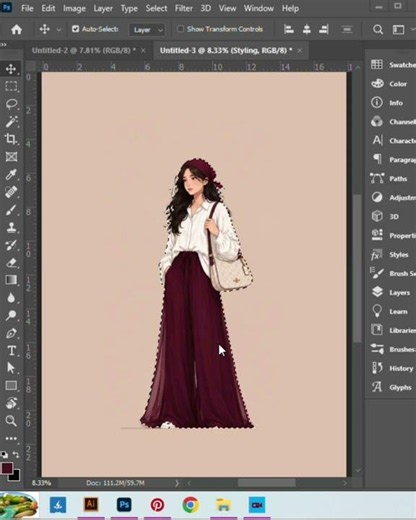Expand the collapsed toolbox double-arrow

point(4,44)
